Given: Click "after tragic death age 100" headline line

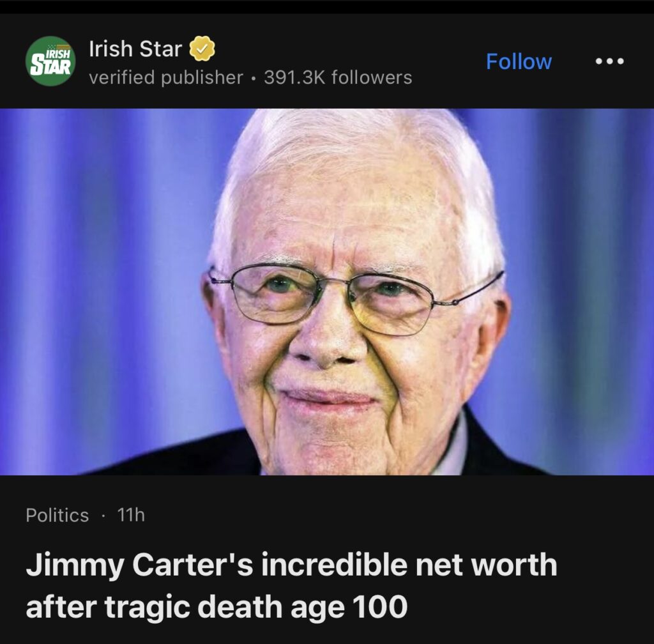Looking at the screenshot, I should pos(217,606).
